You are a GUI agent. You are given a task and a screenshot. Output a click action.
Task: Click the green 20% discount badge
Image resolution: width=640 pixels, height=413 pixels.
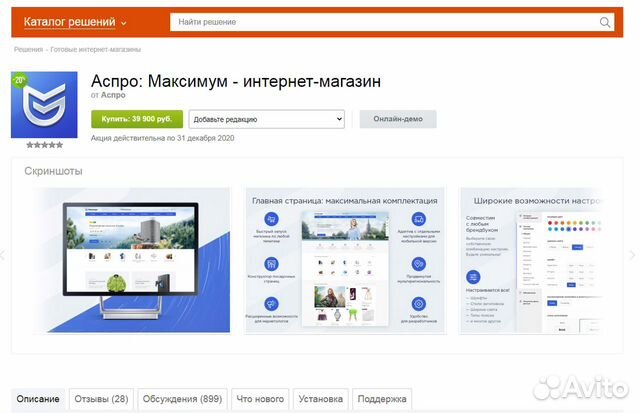(19, 81)
